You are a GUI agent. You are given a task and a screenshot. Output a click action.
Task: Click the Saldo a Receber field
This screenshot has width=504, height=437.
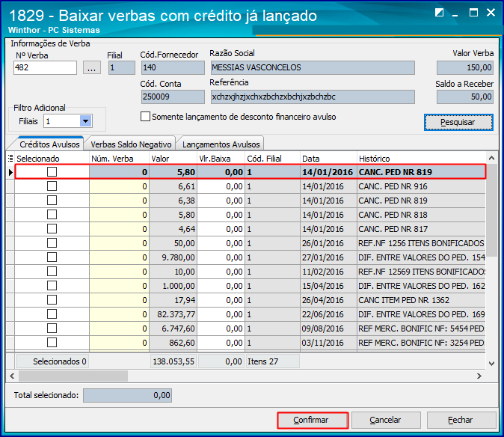click(465, 97)
